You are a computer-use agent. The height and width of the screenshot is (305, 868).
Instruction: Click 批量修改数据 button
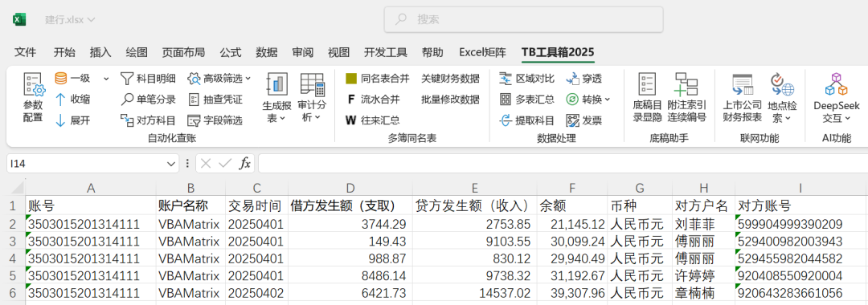point(450,100)
